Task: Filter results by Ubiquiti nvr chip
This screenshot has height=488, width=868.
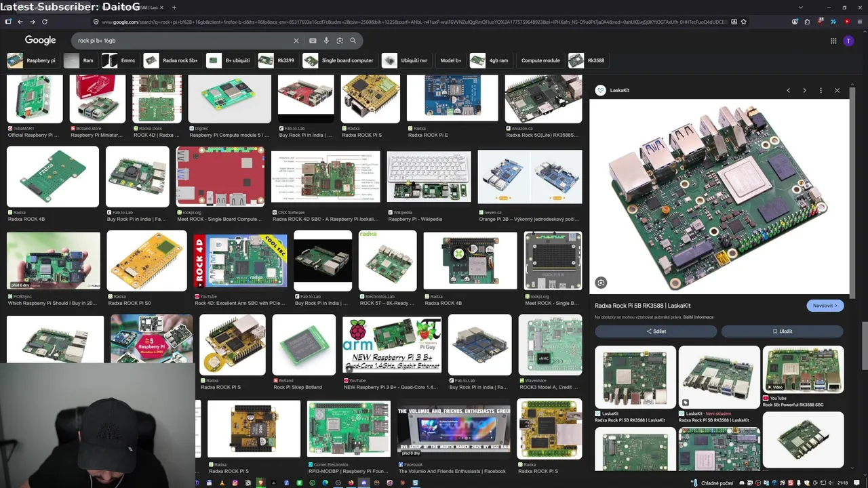Action: [x=408, y=60]
